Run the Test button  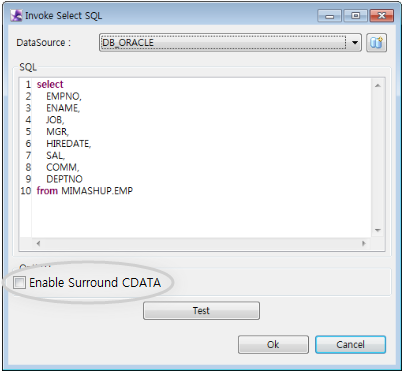pos(201,311)
